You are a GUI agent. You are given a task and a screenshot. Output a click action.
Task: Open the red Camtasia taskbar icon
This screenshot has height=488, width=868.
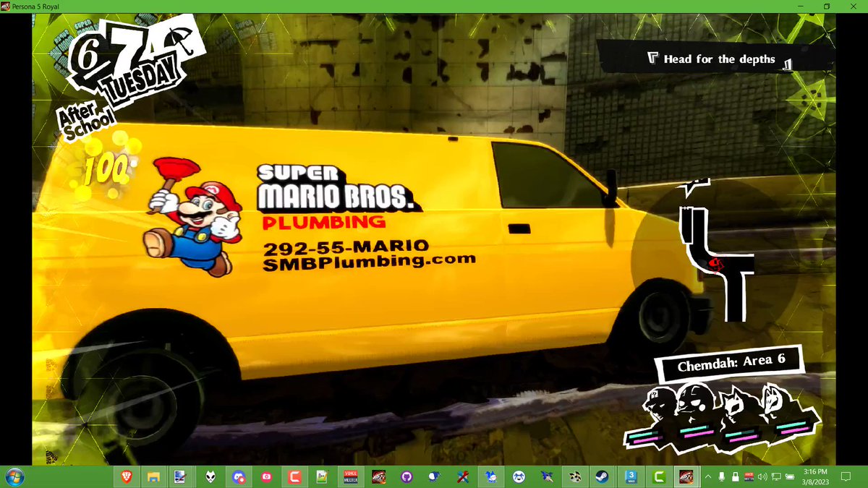294,477
